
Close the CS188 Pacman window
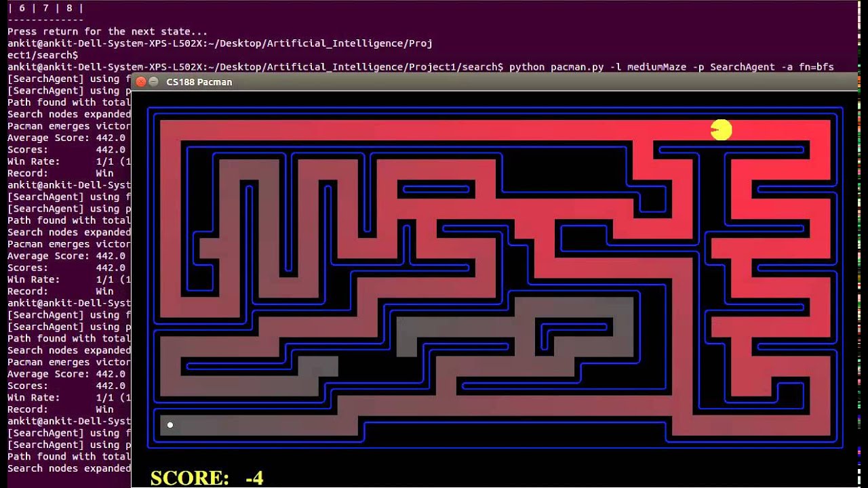click(141, 82)
